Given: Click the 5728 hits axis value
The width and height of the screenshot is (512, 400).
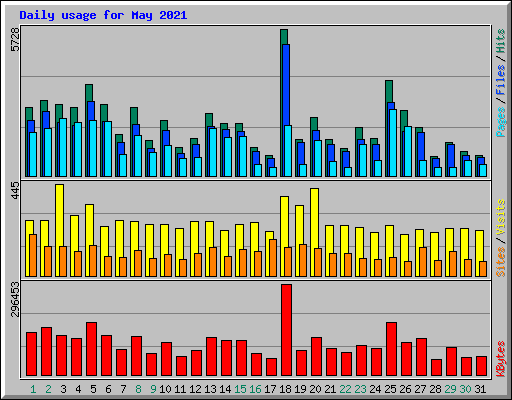Looking at the screenshot, I should [x=15, y=40].
